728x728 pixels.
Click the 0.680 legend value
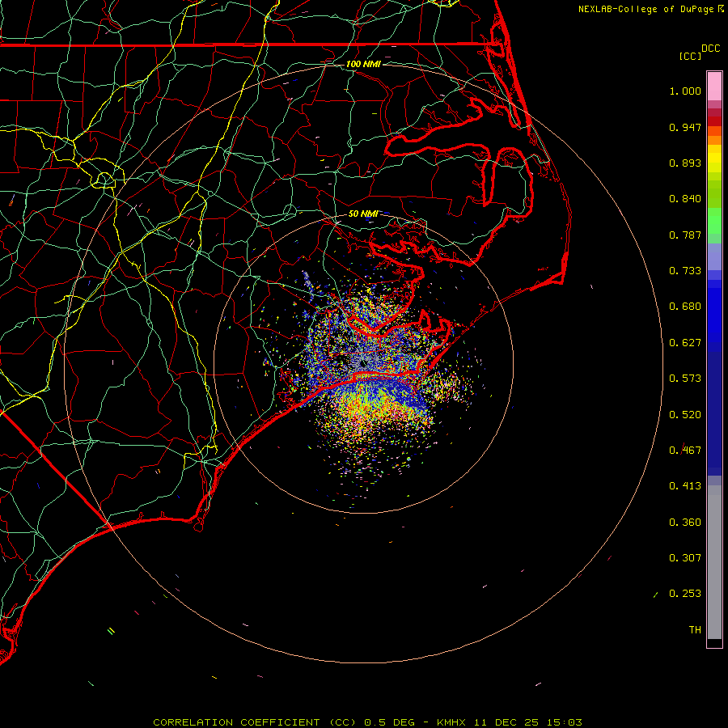(685, 307)
